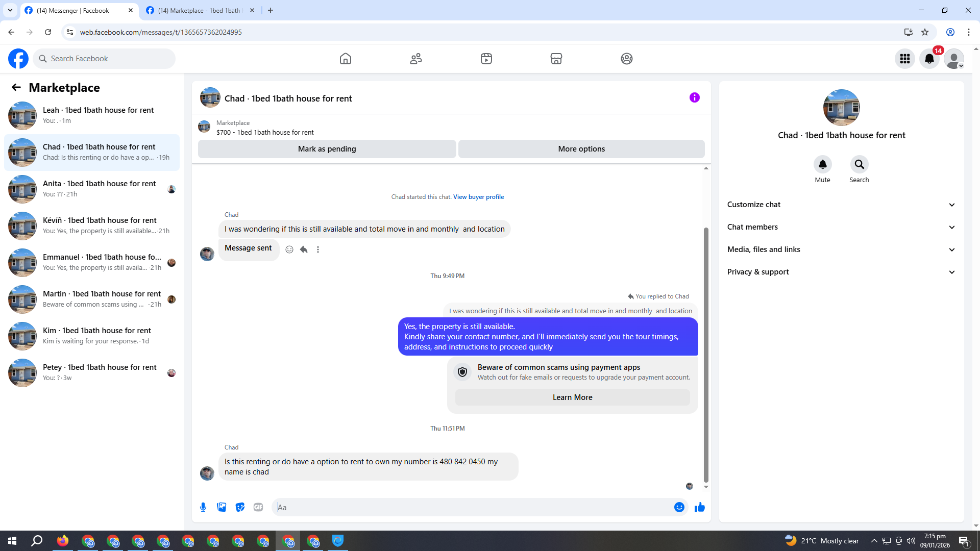
Task: Expand the Customize chat section
Action: pyautogui.click(x=841, y=205)
